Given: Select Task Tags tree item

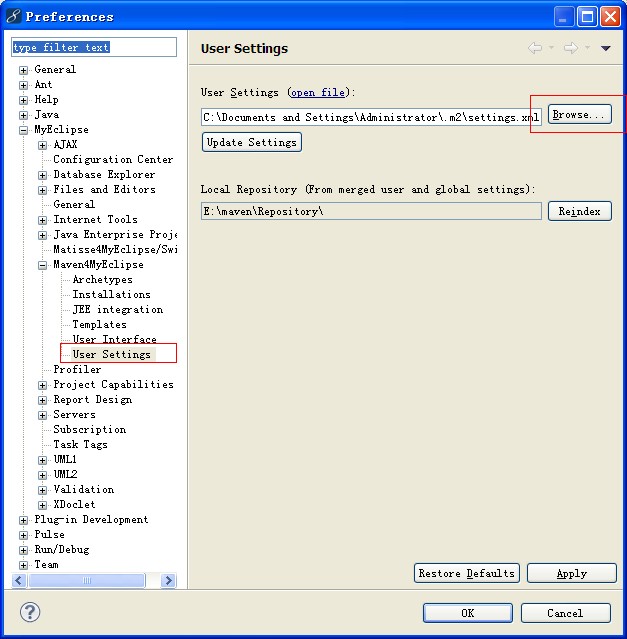Looking at the screenshot, I should (81, 444).
